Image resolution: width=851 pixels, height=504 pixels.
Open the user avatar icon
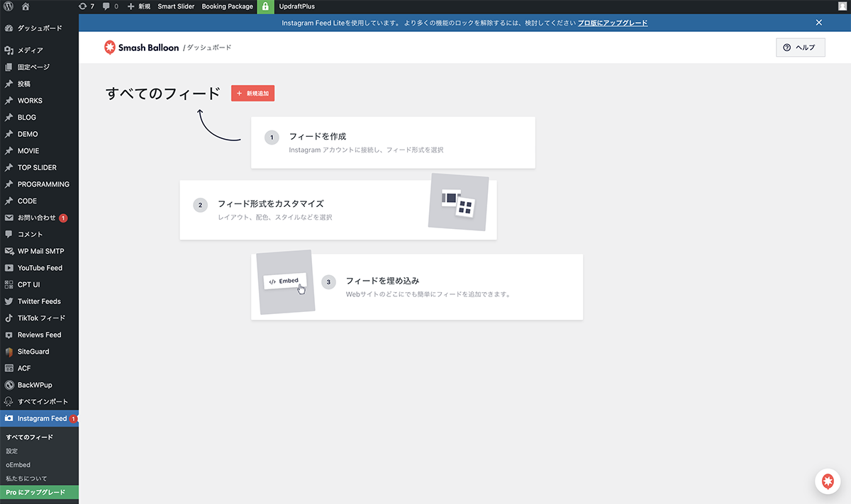[841, 6]
